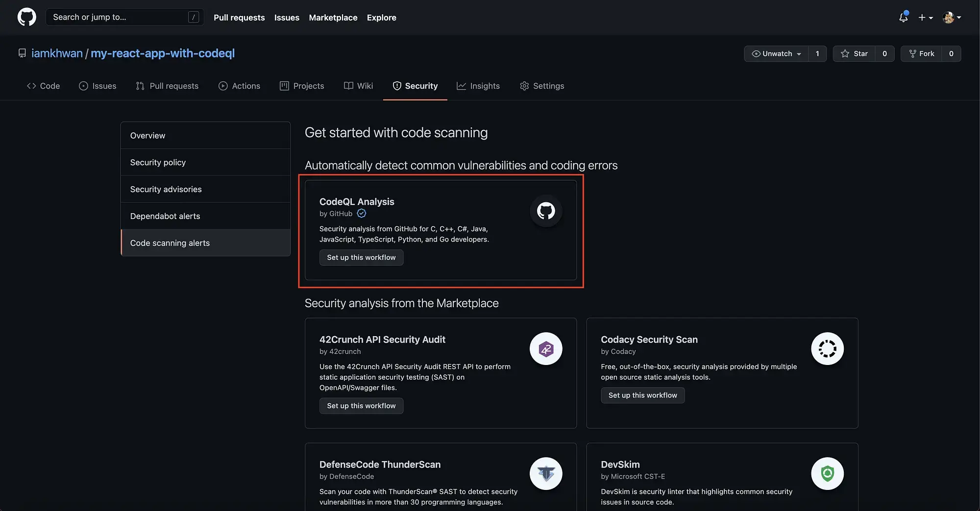Viewport: 980px width, 511px height.
Task: Click the CodeQL Analysis GitHub logo
Action: click(x=546, y=211)
